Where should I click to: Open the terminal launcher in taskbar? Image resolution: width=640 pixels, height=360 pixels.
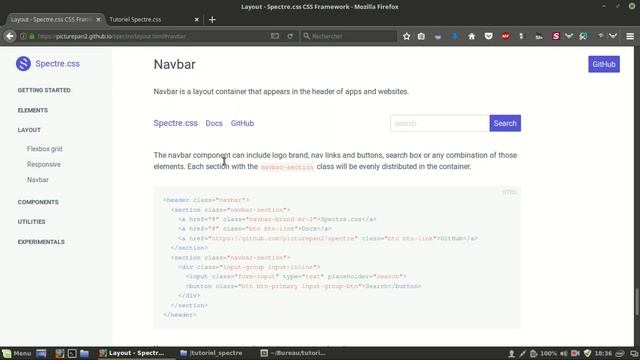pos(72,353)
